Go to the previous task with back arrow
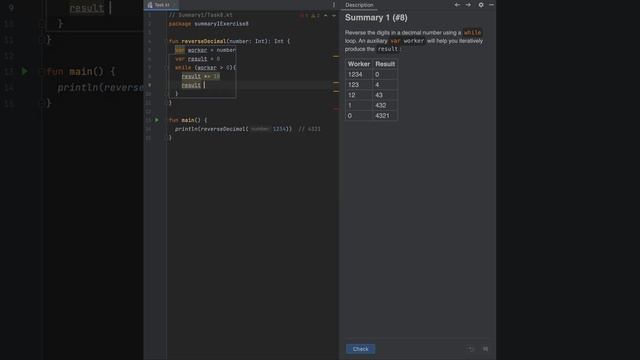This screenshot has width=640, height=360. (x=457, y=5)
